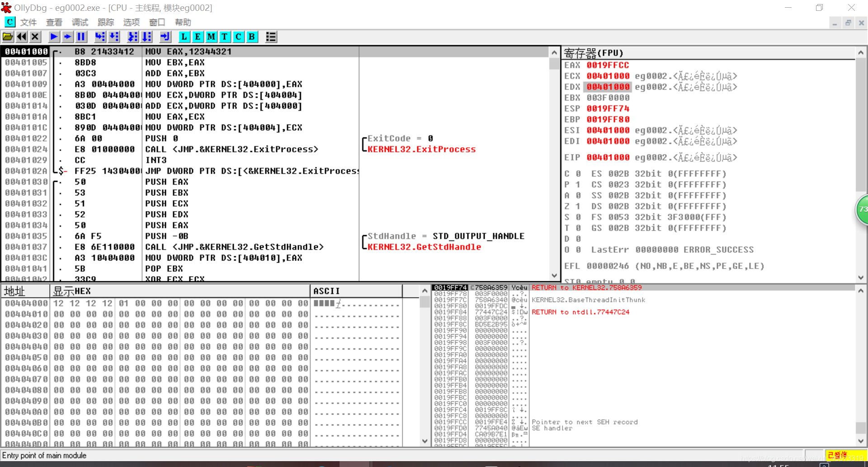
Task: Restore the inner CPU child window
Action: 848,23
